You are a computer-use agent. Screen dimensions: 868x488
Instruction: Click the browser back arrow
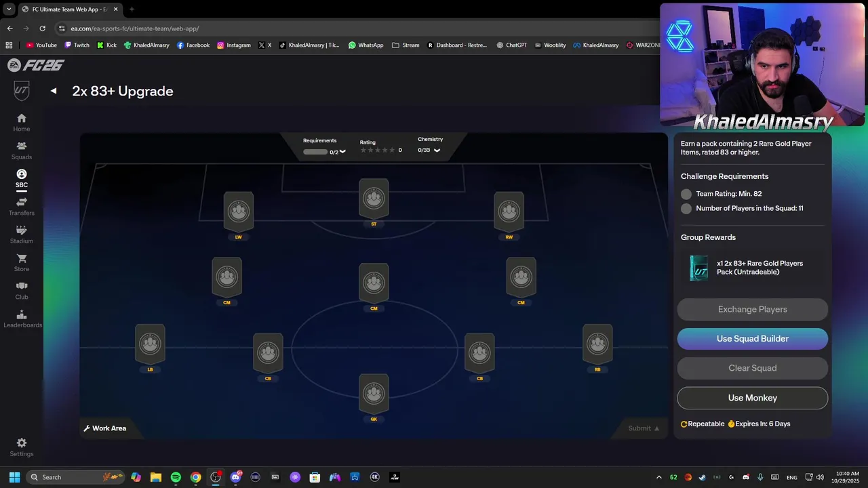9,28
